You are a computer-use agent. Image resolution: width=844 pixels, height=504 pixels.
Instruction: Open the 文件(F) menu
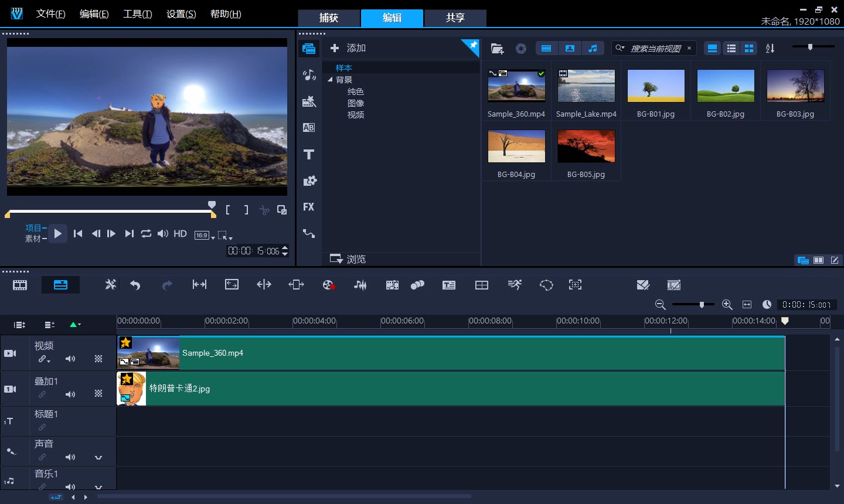[x=50, y=13]
